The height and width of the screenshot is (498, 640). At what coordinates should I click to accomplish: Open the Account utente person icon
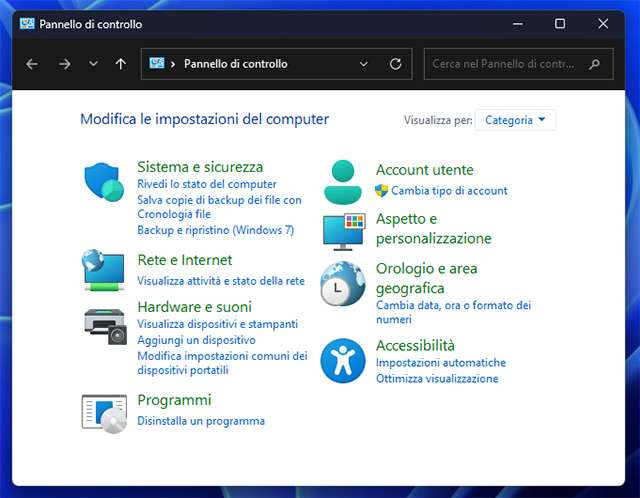pyautogui.click(x=343, y=182)
